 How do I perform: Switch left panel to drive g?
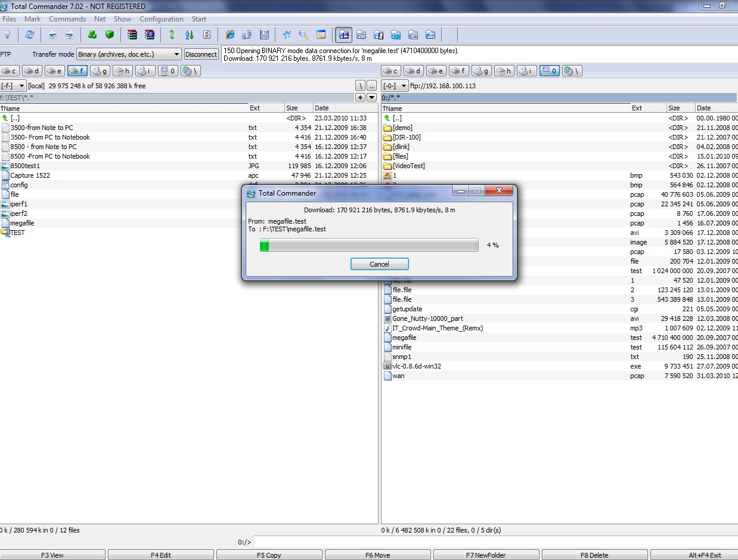(x=100, y=71)
